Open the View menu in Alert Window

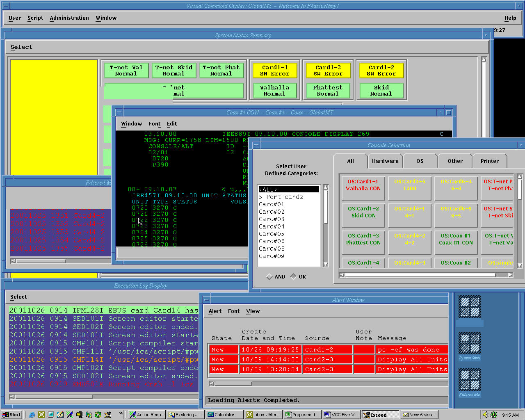pyautogui.click(x=253, y=311)
